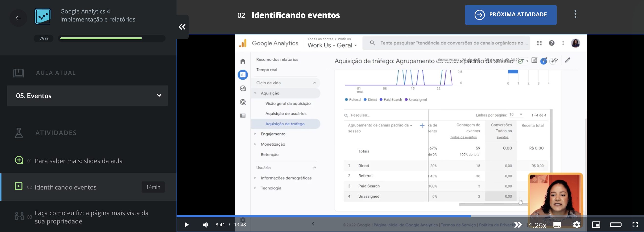Toggle video subtitles

557,225
